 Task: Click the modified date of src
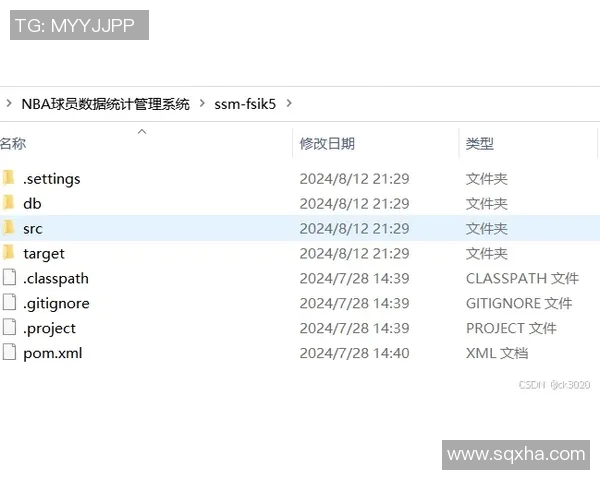[x=354, y=229]
